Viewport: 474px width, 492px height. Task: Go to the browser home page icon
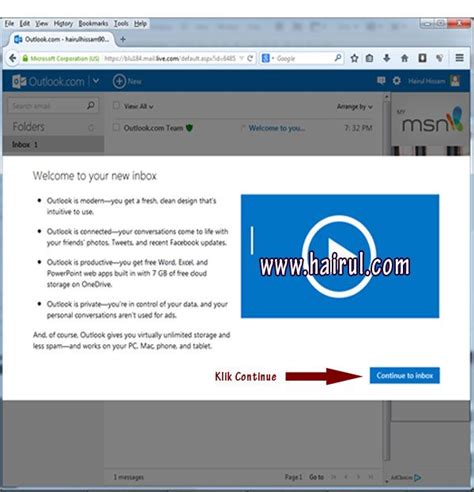pos(404,58)
